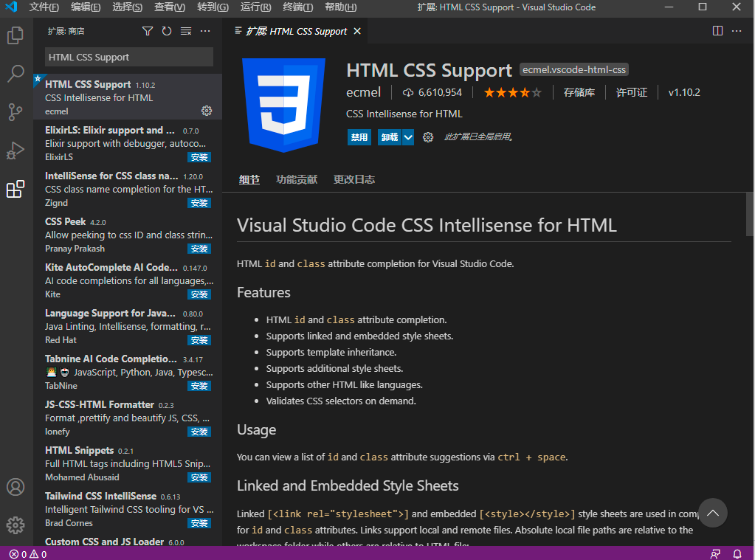The image size is (755, 560).
Task: Click the scroll to top arrow button
Action: [713, 513]
